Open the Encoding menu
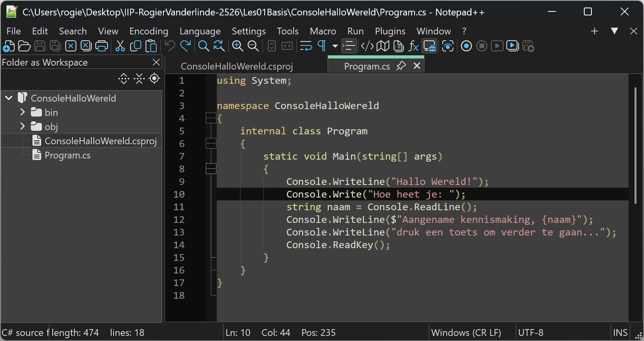 (x=149, y=31)
